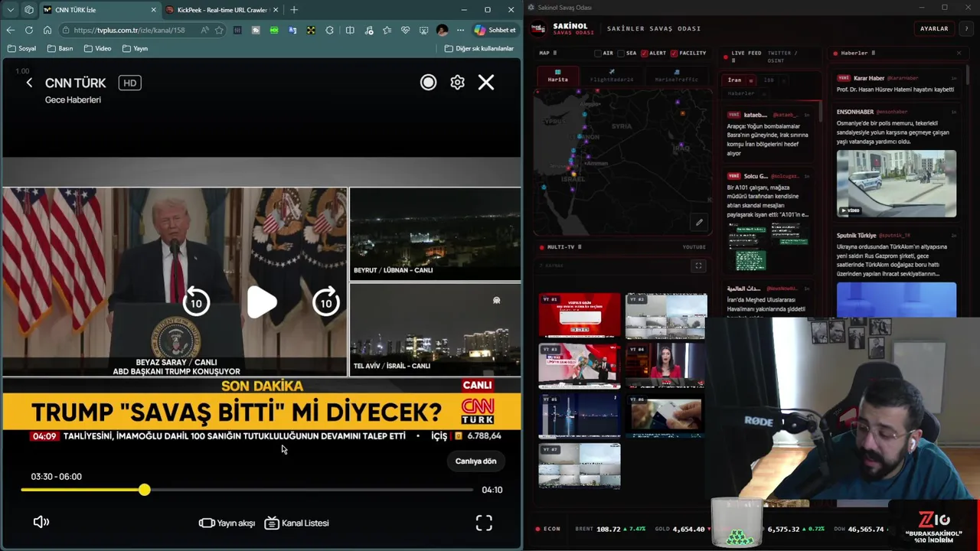
Task: Open Sohbet et Copilot chat
Action: point(495,30)
